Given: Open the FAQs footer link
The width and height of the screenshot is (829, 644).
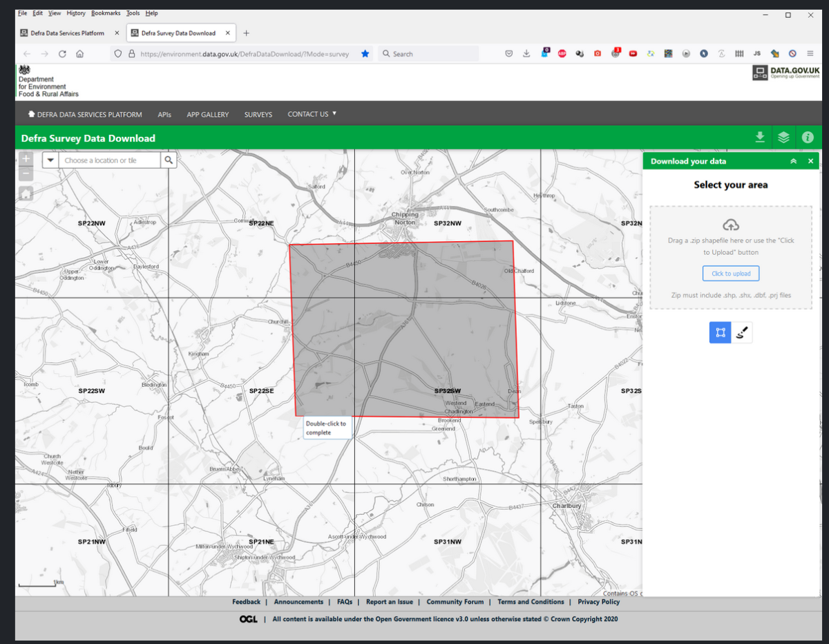Looking at the screenshot, I should 345,602.
